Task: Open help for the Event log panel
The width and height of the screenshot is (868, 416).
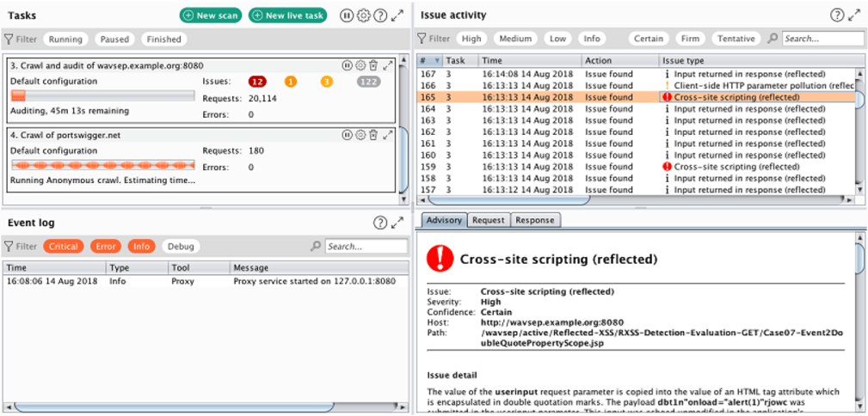Action: point(380,223)
